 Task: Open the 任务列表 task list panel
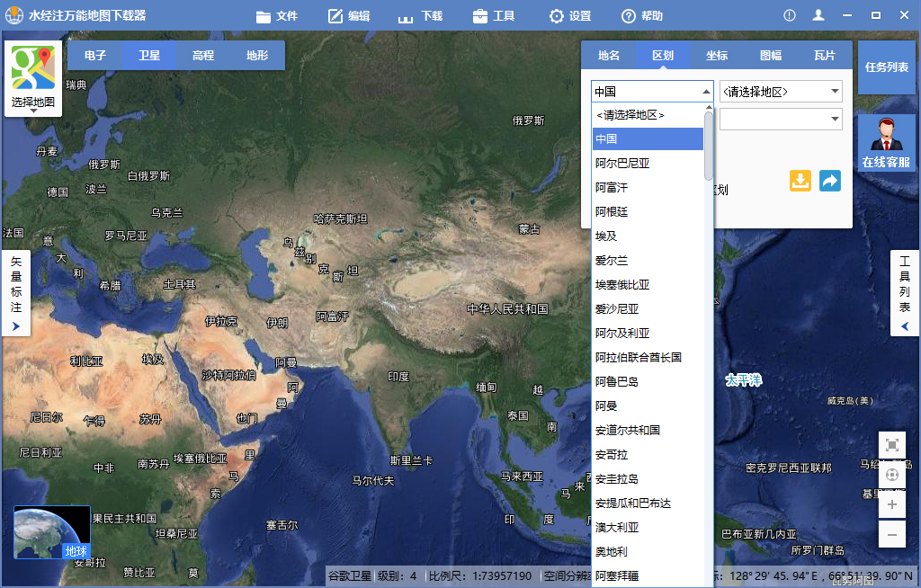[x=886, y=66]
